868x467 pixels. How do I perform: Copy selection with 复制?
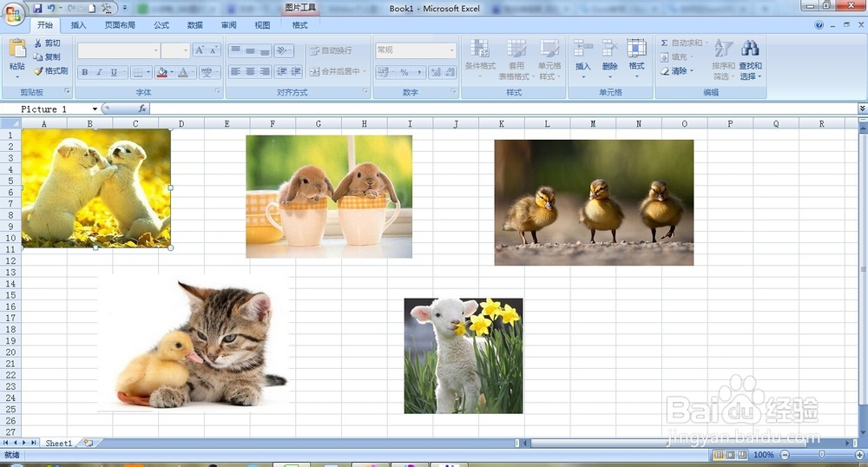click(x=47, y=57)
